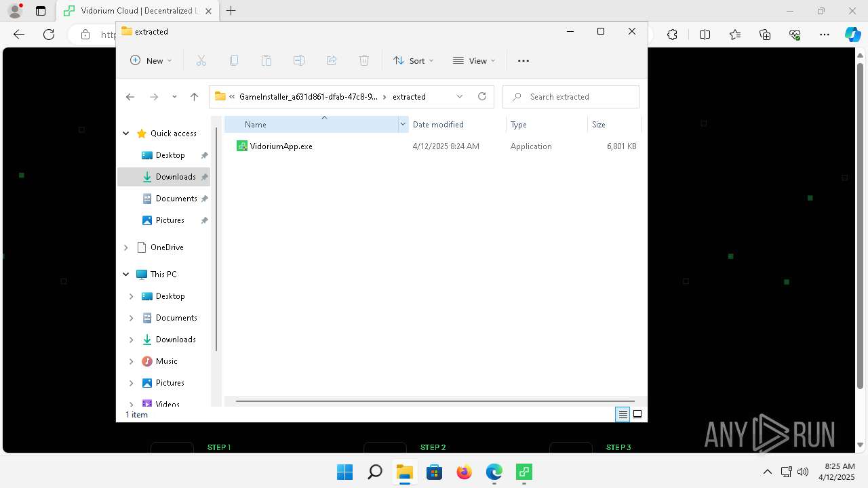Expand Music under This PC
Image resolution: width=868 pixels, height=488 pixels.
(131, 361)
